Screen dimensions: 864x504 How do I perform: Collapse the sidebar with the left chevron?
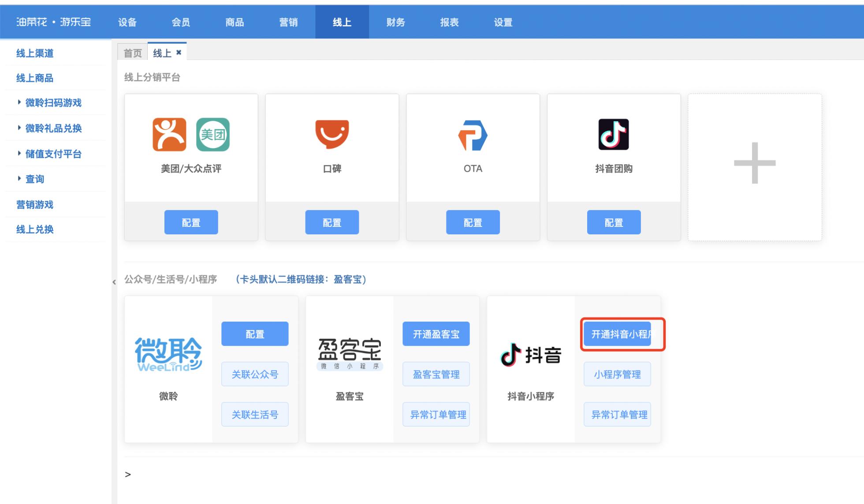click(x=114, y=282)
